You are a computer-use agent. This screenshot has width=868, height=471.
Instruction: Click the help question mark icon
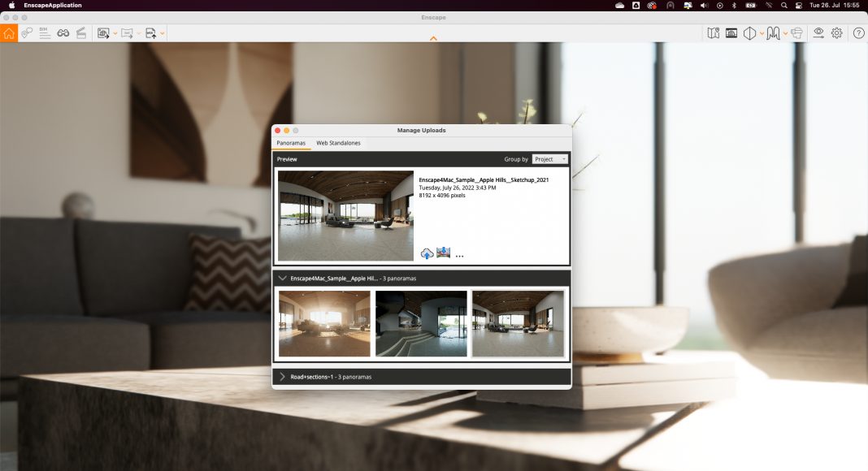(x=858, y=33)
